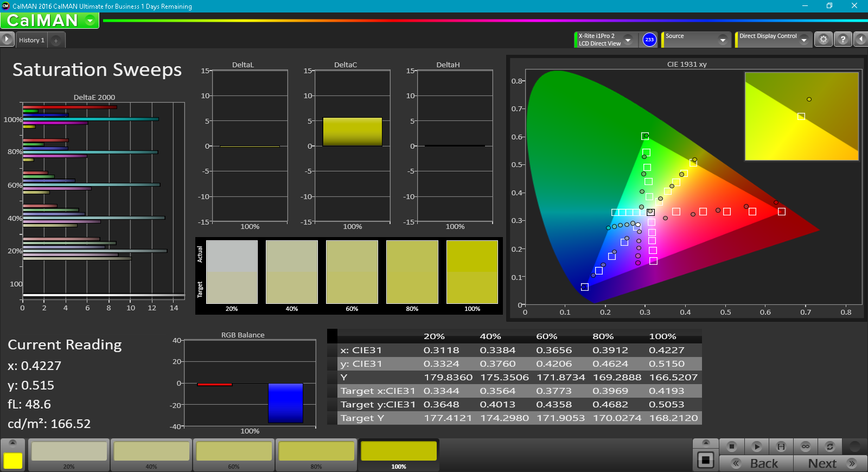This screenshot has width=868, height=472.
Task: Select the 100% saturation swatch in bottom strip
Action: click(x=399, y=455)
